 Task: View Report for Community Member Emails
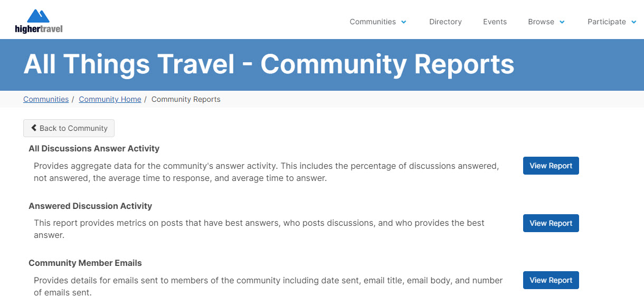(x=551, y=280)
